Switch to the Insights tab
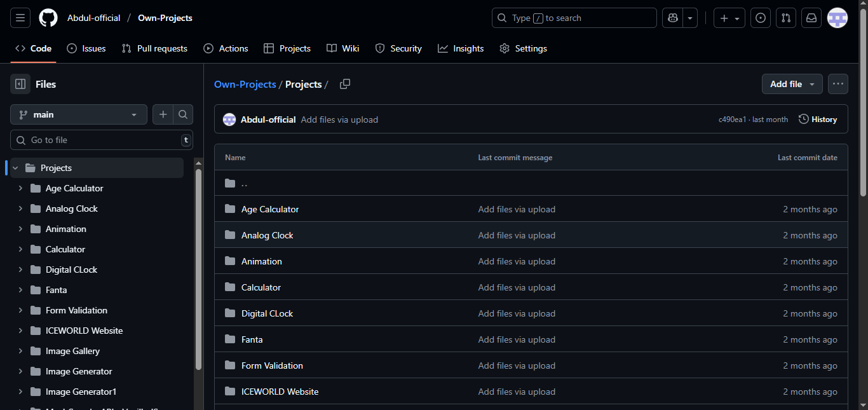The width and height of the screenshot is (868, 410). pyautogui.click(x=461, y=48)
